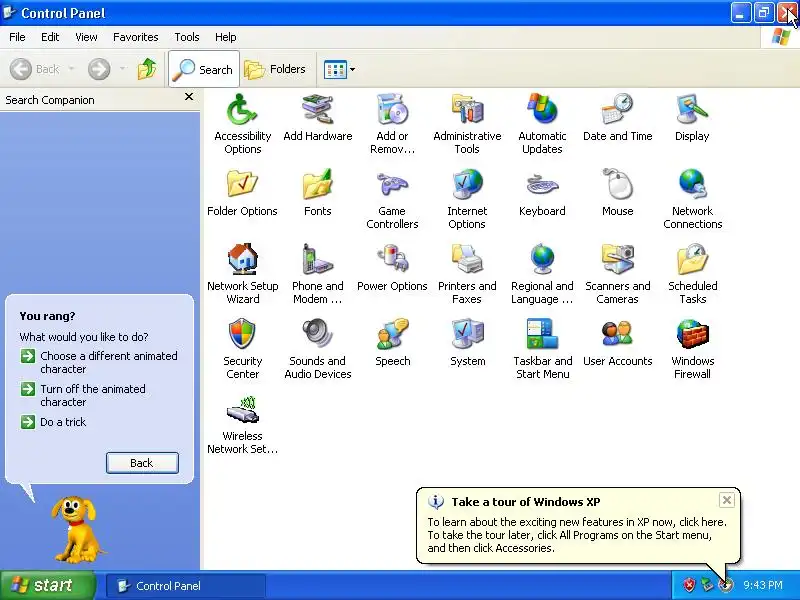
Task: Open the File menu
Action: coord(17,37)
